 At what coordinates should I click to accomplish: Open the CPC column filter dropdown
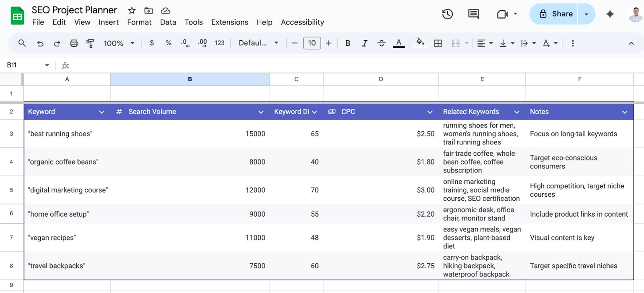tap(429, 112)
